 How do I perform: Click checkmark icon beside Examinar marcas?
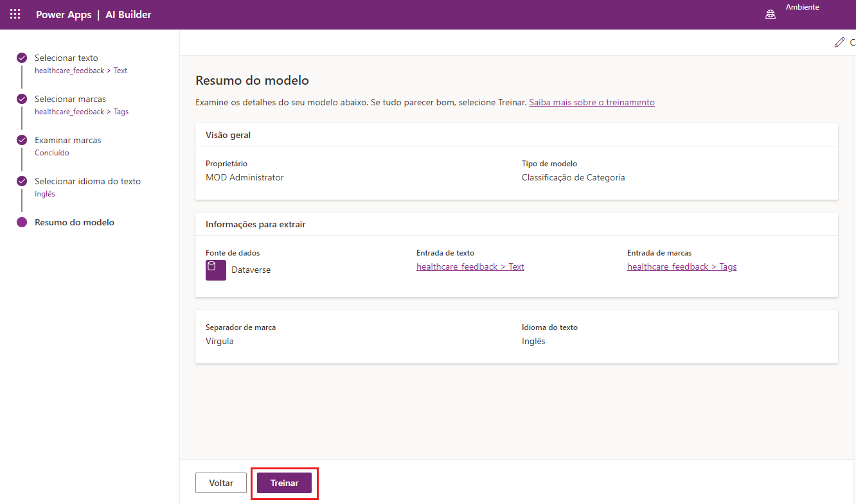click(x=22, y=140)
